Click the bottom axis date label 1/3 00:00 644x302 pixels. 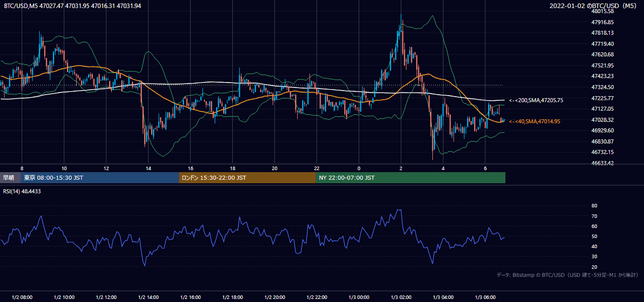[x=359, y=297]
